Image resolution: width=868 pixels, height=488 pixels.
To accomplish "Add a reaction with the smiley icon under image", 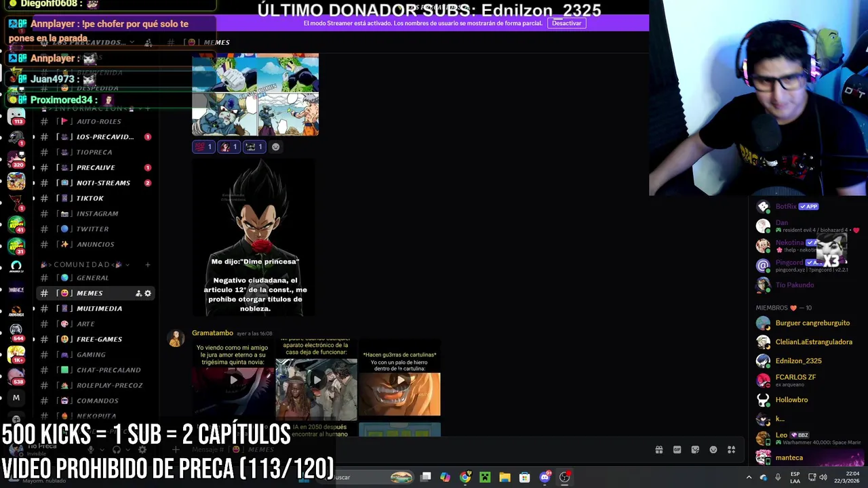I will (275, 146).
